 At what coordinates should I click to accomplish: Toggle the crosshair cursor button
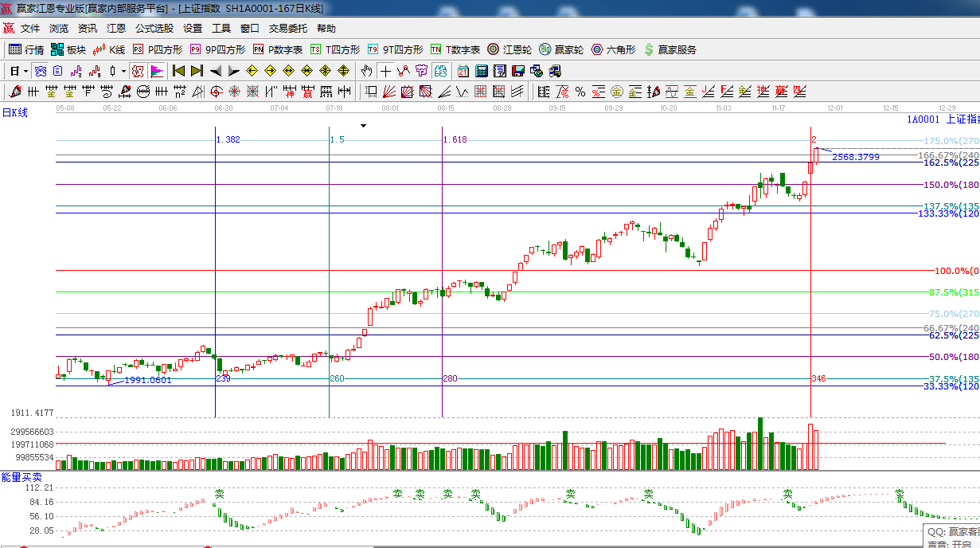[385, 71]
